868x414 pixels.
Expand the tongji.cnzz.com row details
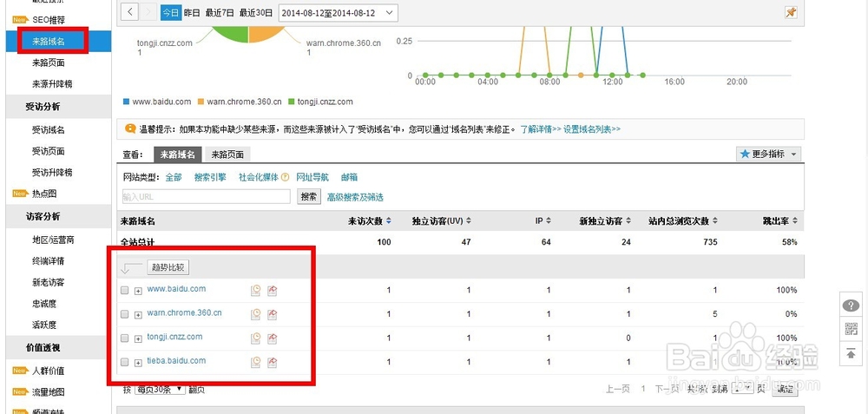(x=138, y=338)
